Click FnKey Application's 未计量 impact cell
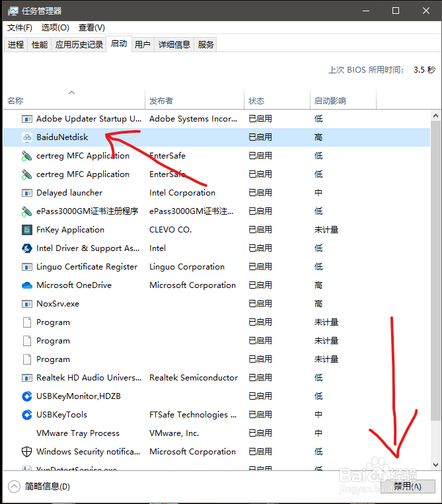442x504 pixels. click(x=326, y=230)
